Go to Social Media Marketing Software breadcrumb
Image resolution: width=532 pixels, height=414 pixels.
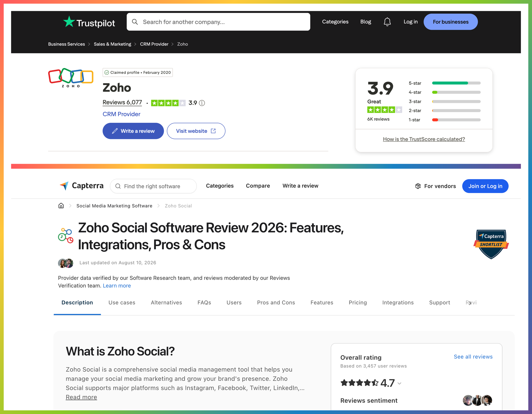(114, 206)
